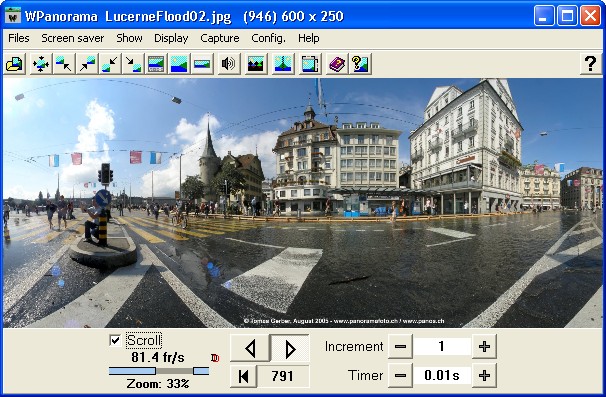The width and height of the screenshot is (606, 397).
Task: Click the Increment label
Action: (x=354, y=346)
